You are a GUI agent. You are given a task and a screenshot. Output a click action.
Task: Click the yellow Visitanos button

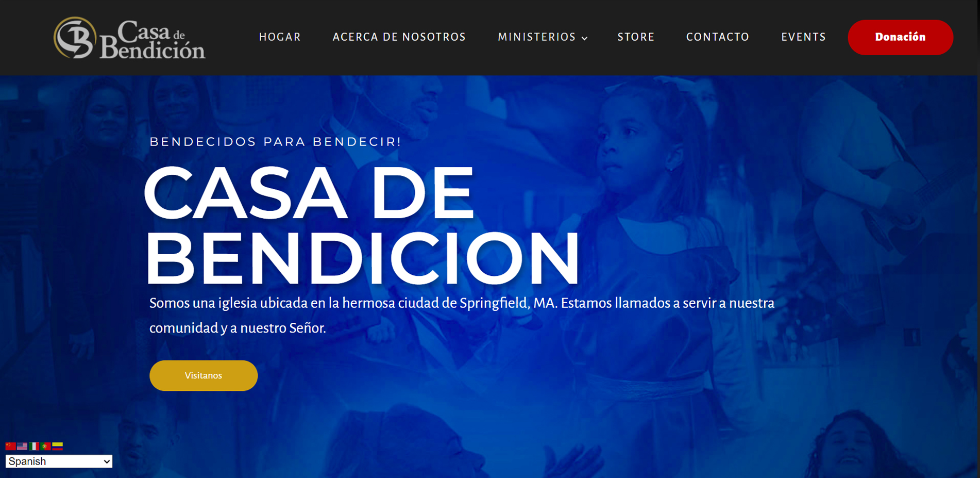click(x=204, y=375)
